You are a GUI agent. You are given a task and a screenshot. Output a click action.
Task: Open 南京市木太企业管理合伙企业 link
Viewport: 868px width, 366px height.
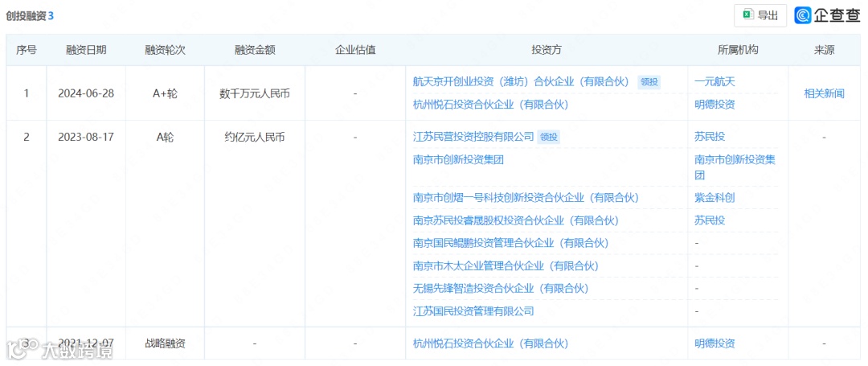tap(506, 265)
